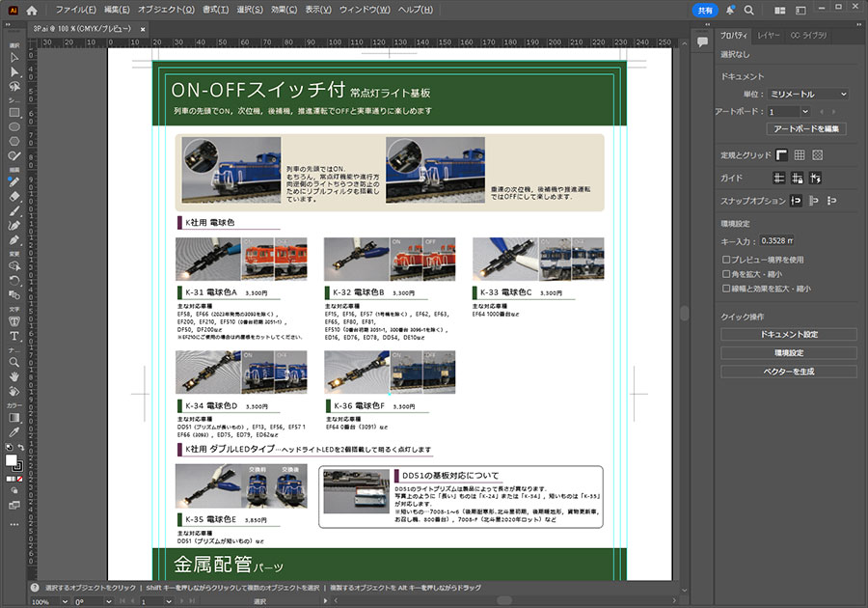Open the オブジェクト(O) menu
868x608 pixels.
[x=166, y=10]
